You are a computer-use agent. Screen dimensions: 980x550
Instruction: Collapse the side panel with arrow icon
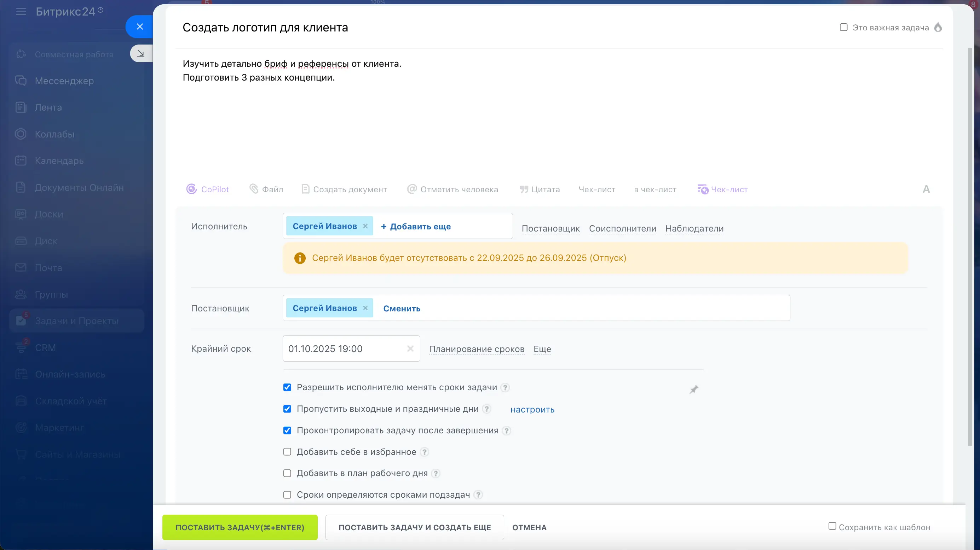[141, 54]
